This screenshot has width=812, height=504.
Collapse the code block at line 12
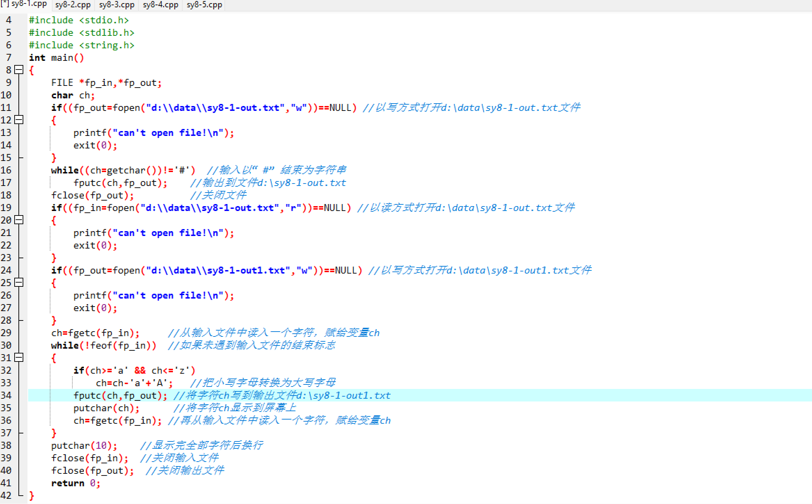tap(19, 120)
